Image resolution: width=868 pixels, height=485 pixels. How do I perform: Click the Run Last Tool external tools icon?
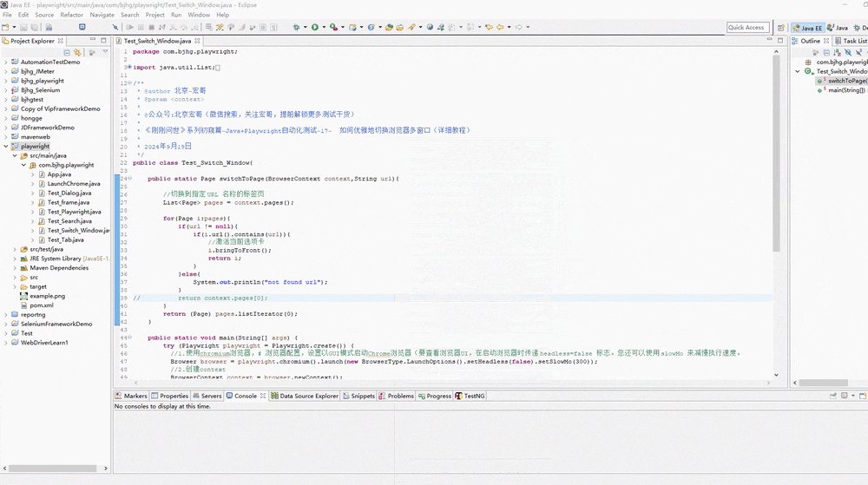tap(333, 27)
